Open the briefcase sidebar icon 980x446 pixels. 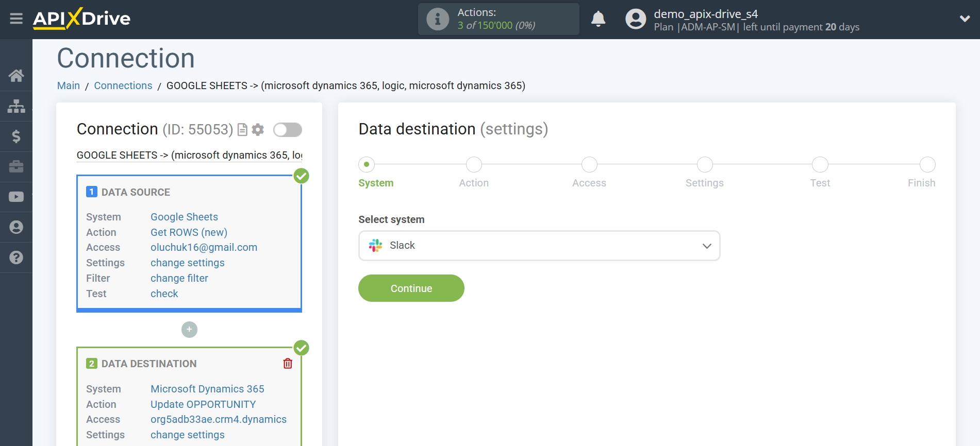[16, 166]
